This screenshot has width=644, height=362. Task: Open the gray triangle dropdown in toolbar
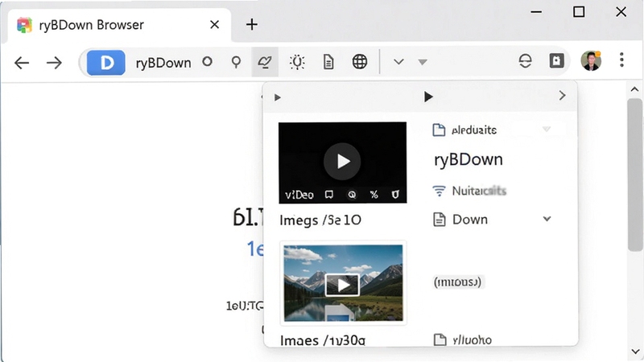[x=423, y=63]
